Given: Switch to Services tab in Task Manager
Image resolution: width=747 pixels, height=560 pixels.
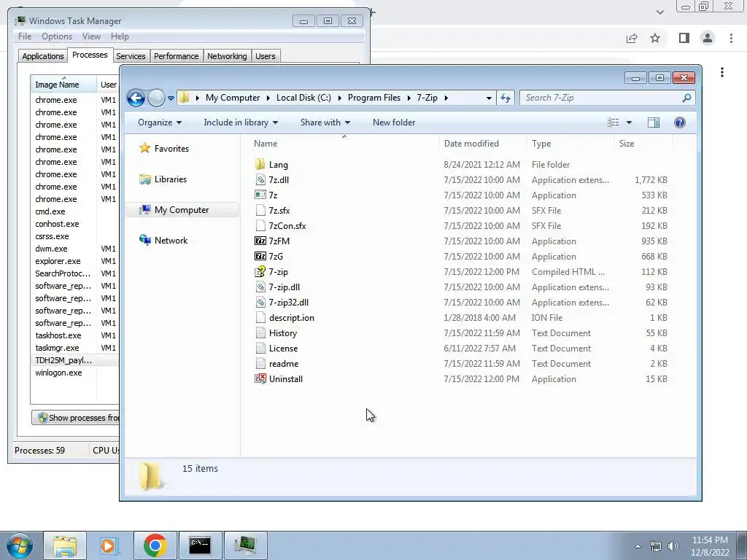Looking at the screenshot, I should click(x=131, y=56).
